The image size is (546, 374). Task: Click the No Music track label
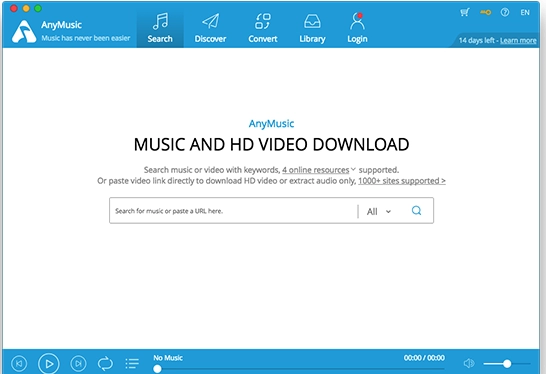(x=168, y=358)
